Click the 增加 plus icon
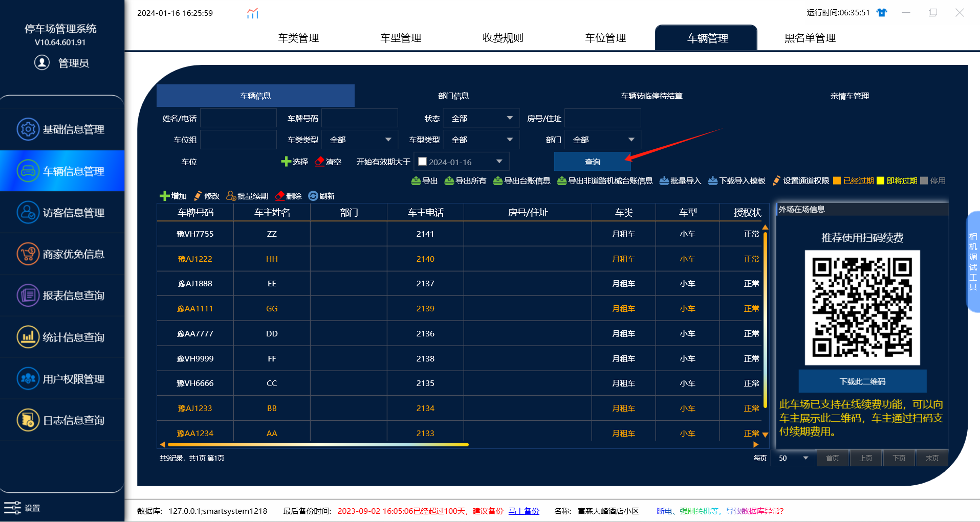The height and width of the screenshot is (522, 980). click(164, 196)
